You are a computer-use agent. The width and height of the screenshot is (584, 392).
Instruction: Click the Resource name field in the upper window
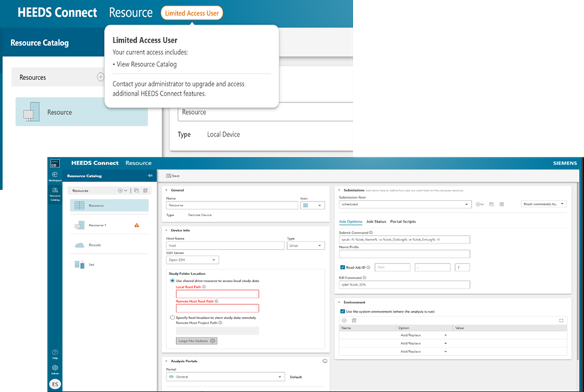pos(265,112)
